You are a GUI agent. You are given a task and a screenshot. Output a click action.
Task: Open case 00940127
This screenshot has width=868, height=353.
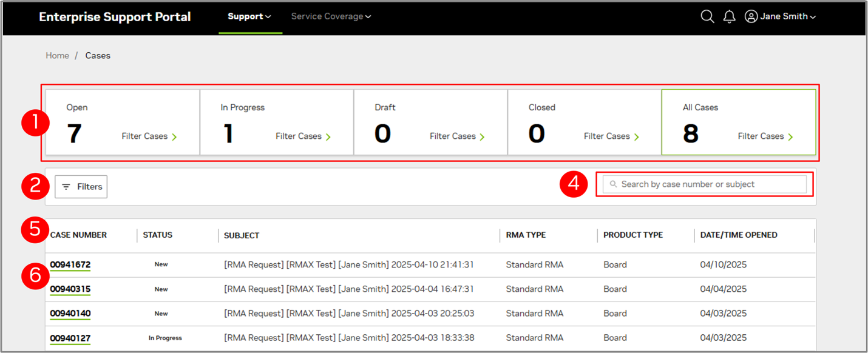coord(70,338)
